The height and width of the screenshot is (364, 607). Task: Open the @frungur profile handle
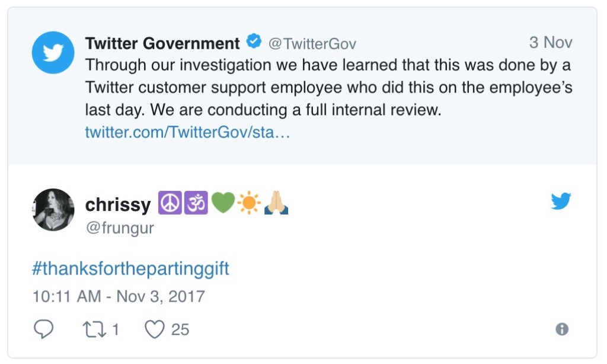point(120,228)
